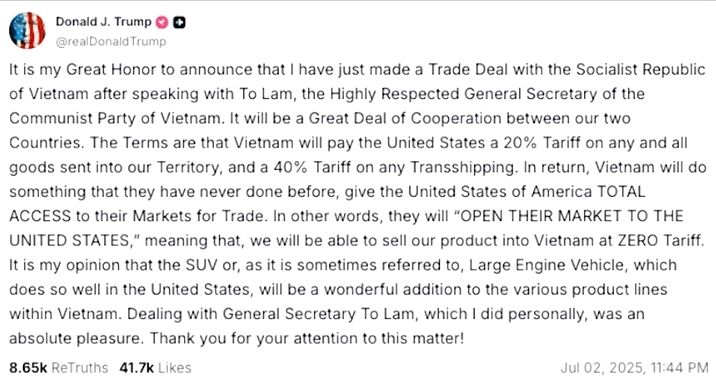Open the Jul 02, 2025 timestamp
716x384 pixels.
(x=634, y=368)
